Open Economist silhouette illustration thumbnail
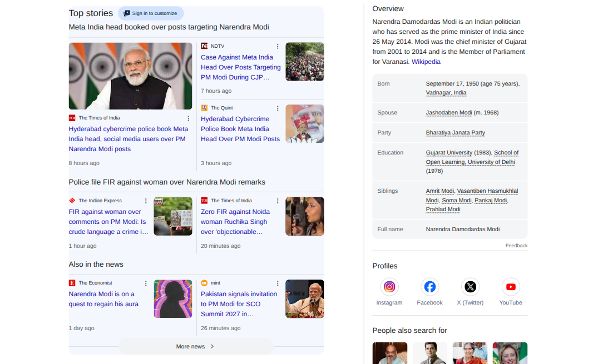 173,299
